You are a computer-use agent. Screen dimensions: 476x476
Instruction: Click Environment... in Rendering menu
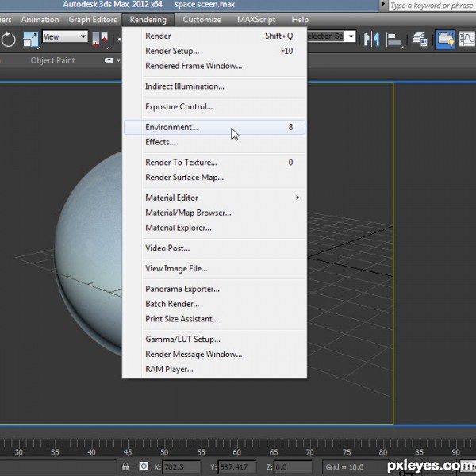tap(214, 127)
